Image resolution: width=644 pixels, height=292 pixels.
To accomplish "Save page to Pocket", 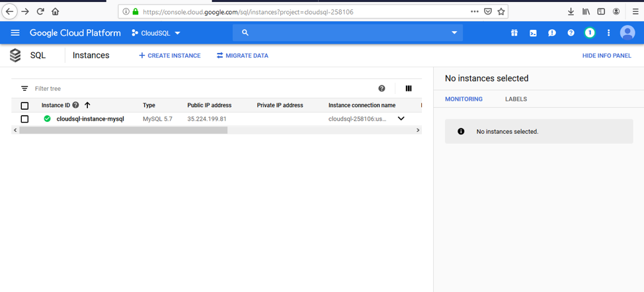I will click(487, 11).
